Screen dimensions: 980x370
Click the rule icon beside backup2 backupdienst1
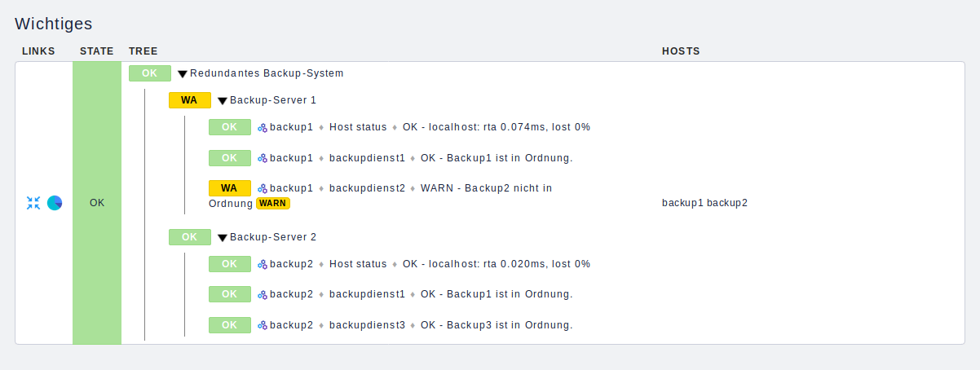coord(263,294)
